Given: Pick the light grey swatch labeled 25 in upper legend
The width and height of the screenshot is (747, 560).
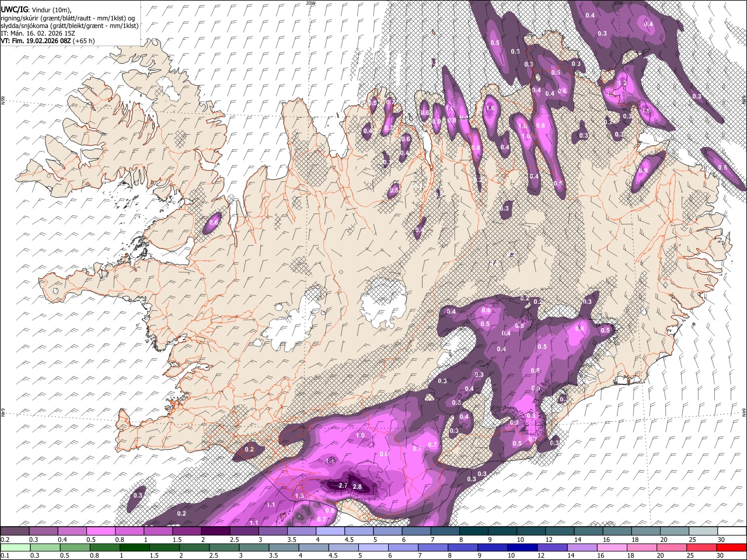Looking at the screenshot, I should (703, 530).
